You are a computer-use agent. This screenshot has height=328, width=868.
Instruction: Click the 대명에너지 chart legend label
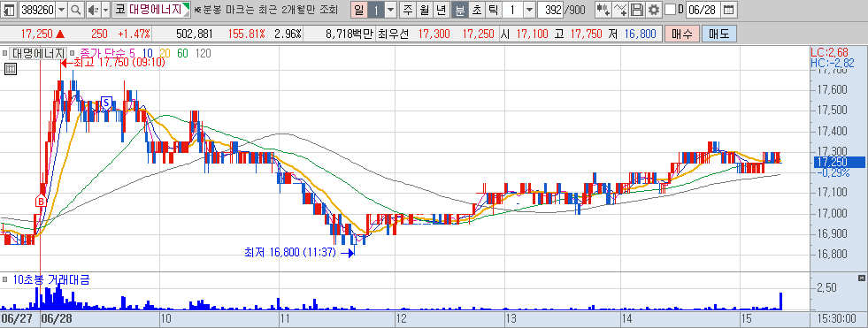(x=38, y=54)
